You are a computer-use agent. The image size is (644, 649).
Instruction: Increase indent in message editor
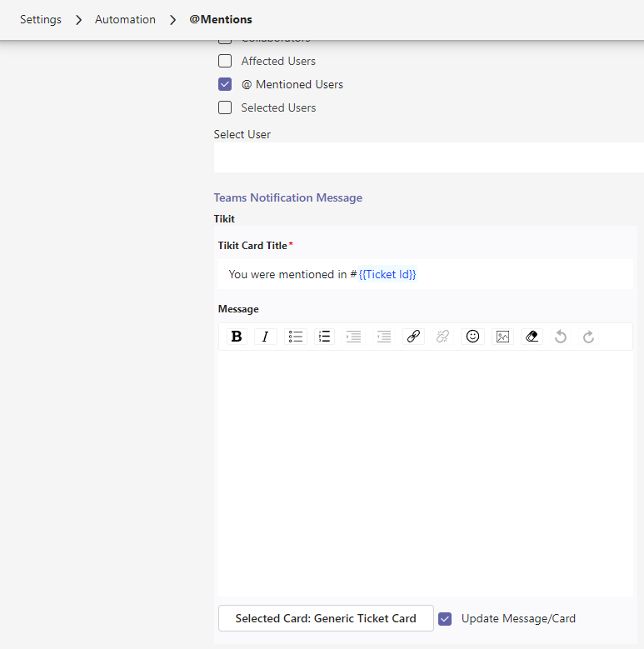point(354,337)
